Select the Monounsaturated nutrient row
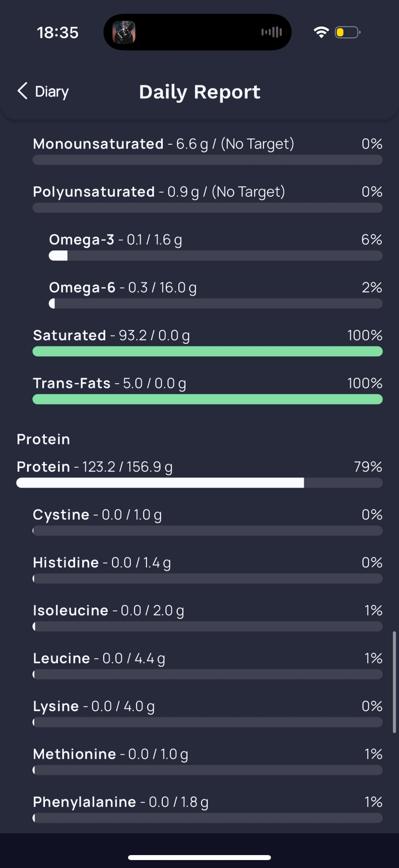Screen dimensions: 399x868 (207, 151)
